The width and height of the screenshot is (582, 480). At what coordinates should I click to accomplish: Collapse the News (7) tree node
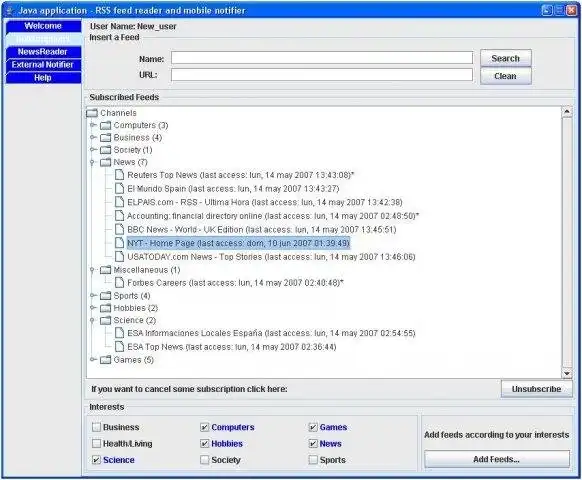92,162
